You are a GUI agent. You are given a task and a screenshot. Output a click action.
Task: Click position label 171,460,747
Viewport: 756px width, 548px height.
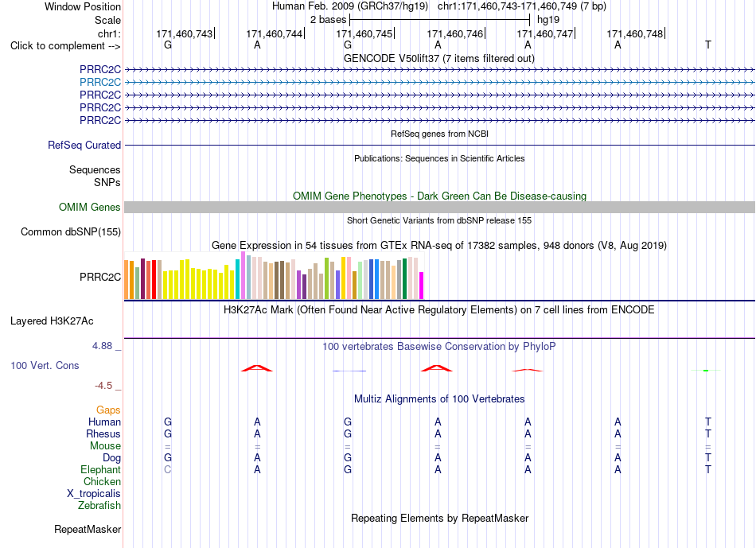click(x=545, y=33)
